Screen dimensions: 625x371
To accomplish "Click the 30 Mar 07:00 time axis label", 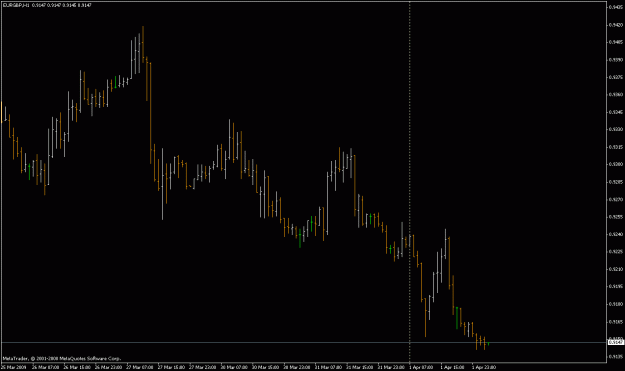I will (x=234, y=367).
